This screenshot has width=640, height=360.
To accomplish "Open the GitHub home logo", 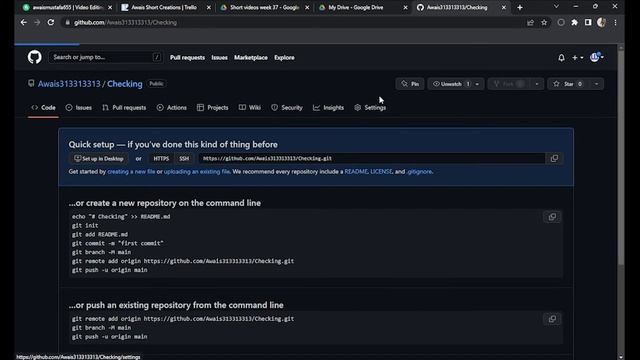I will click(35, 57).
